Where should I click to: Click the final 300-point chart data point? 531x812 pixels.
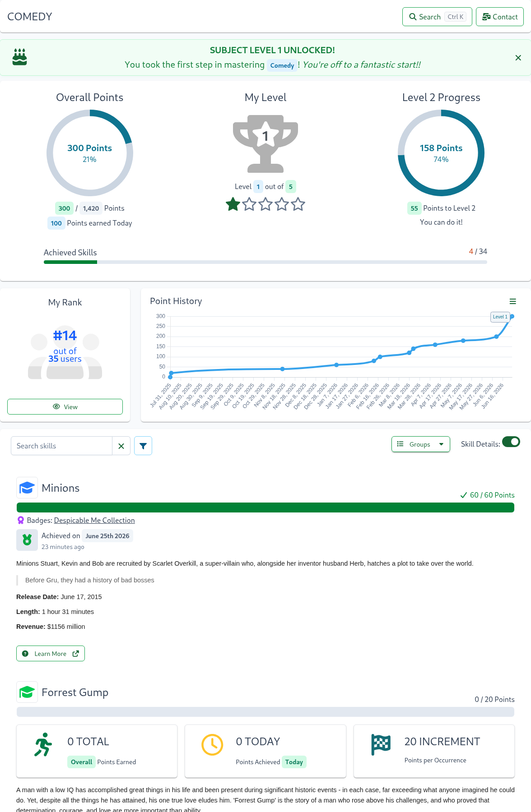tap(512, 316)
